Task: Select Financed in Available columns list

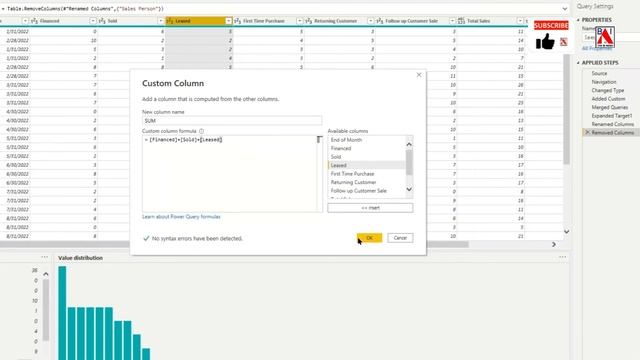Action: (341, 149)
